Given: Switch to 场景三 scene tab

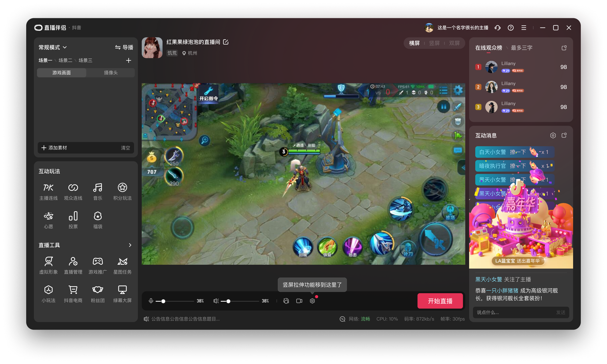Looking at the screenshot, I should pyautogui.click(x=85, y=60).
